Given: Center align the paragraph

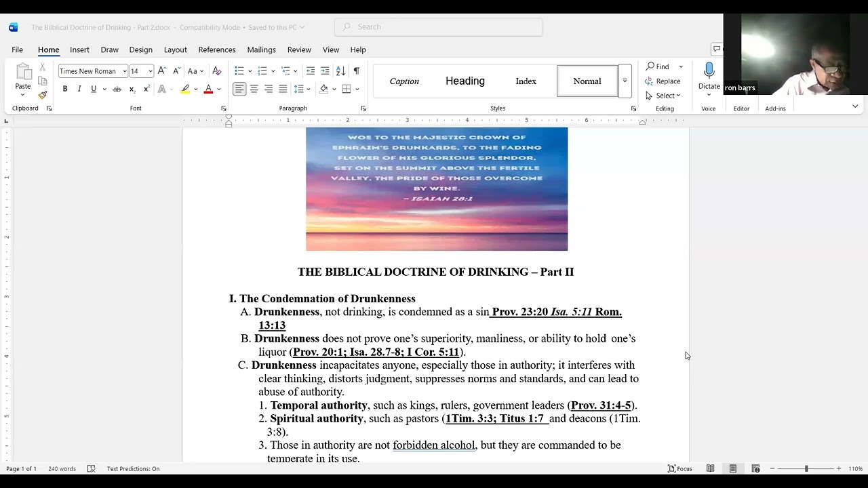Looking at the screenshot, I should point(254,89).
